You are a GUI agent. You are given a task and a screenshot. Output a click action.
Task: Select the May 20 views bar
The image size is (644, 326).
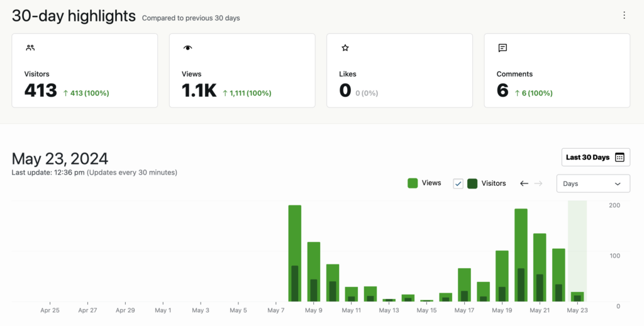tap(521, 251)
